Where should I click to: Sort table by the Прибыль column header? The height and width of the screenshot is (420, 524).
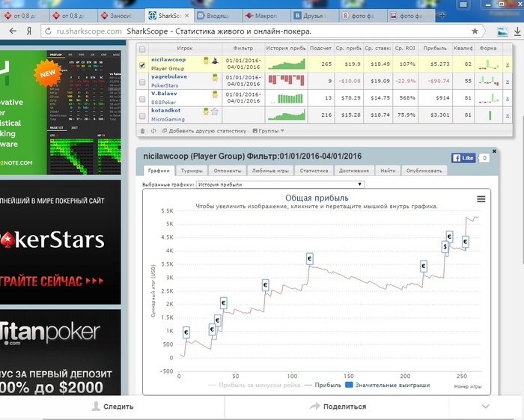[435, 48]
